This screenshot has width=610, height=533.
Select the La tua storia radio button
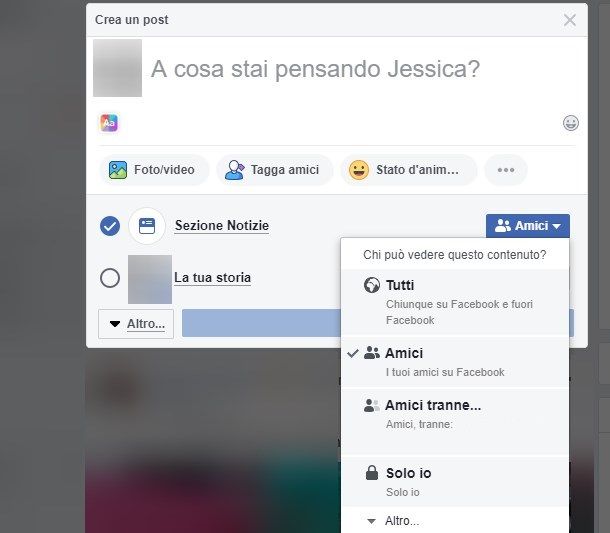point(110,278)
